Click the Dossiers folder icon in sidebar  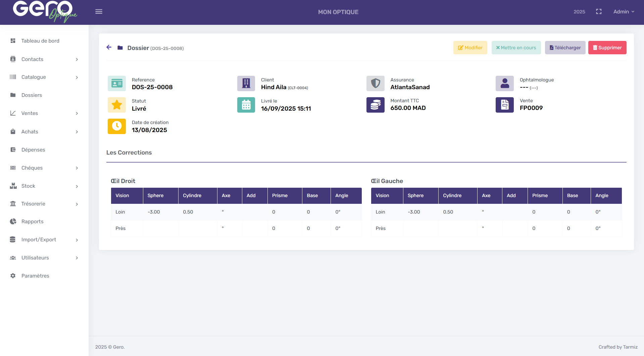(x=13, y=95)
